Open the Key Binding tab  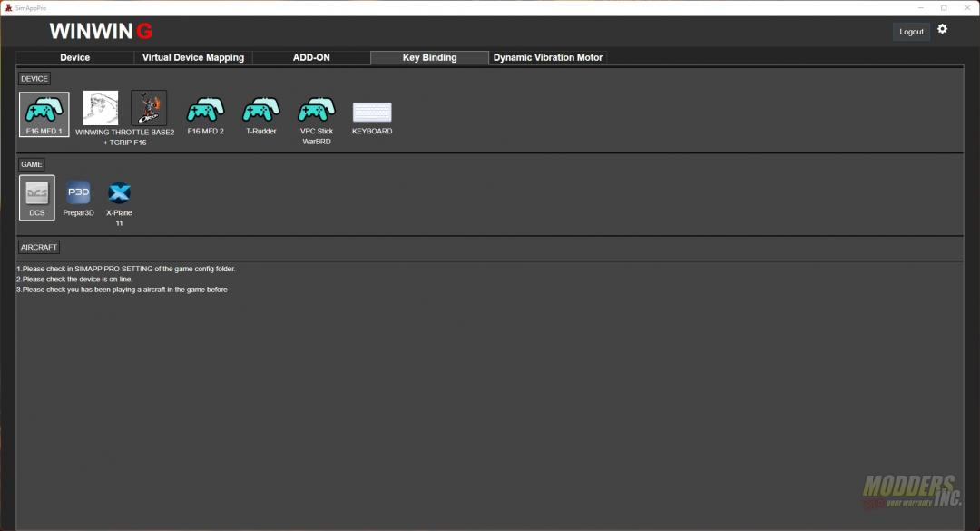coord(429,57)
